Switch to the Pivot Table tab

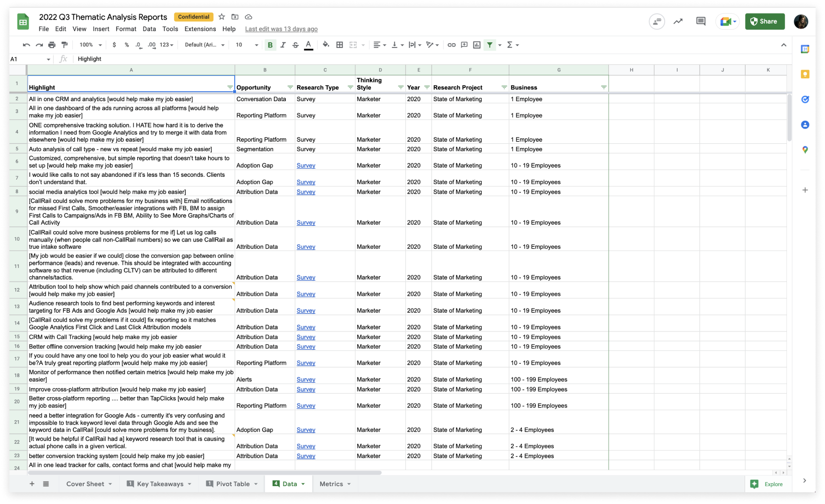pyautogui.click(x=232, y=484)
